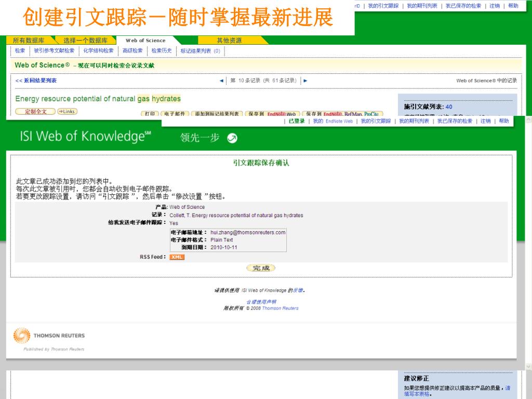The width and height of the screenshot is (532, 399).
Task: Click the 打印 button
Action: tap(150, 114)
